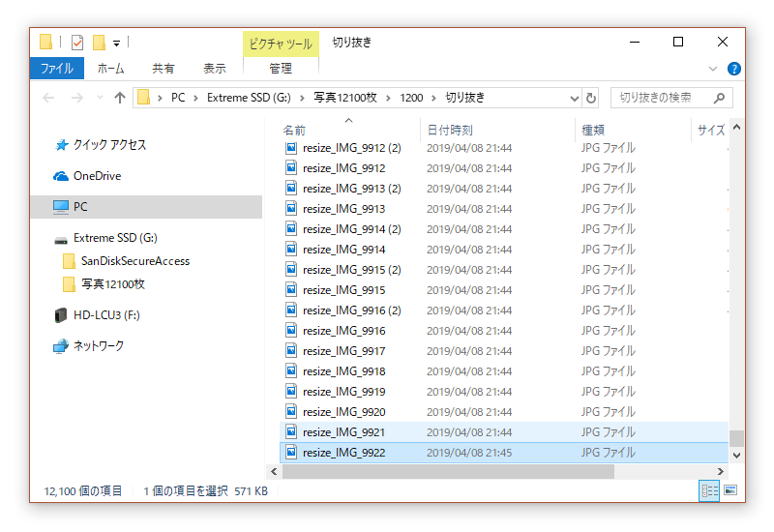Click the Properties icon in quick access toolbar

pos(77,43)
